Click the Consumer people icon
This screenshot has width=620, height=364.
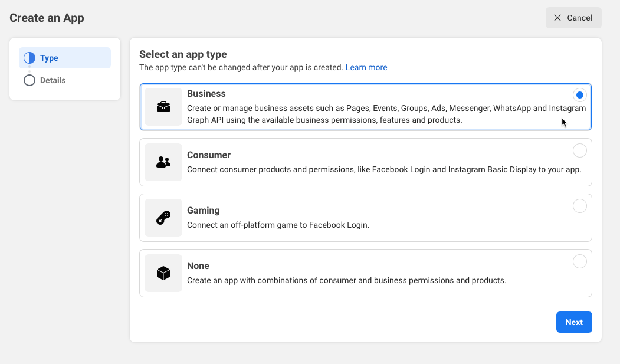(163, 162)
